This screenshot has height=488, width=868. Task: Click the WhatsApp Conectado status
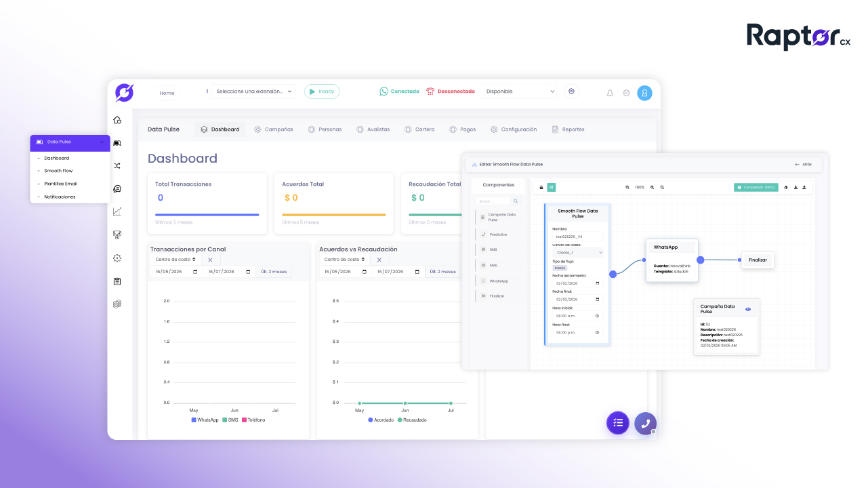point(399,91)
